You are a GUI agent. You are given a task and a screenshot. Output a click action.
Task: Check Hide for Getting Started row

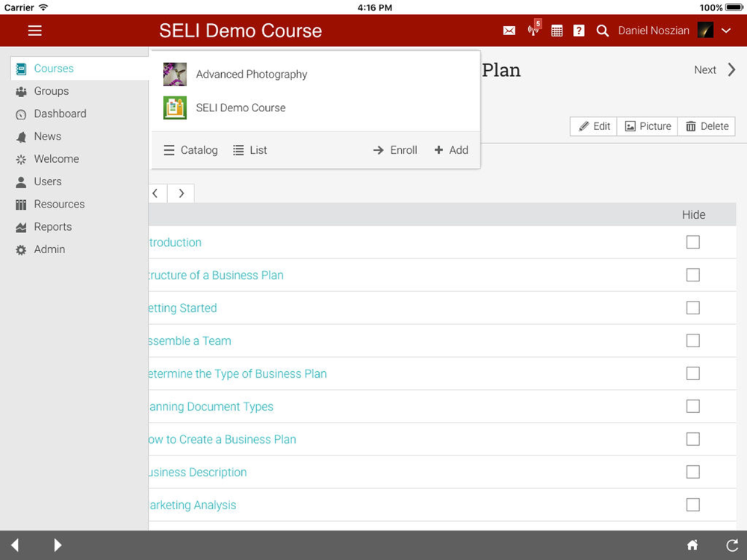click(x=693, y=308)
